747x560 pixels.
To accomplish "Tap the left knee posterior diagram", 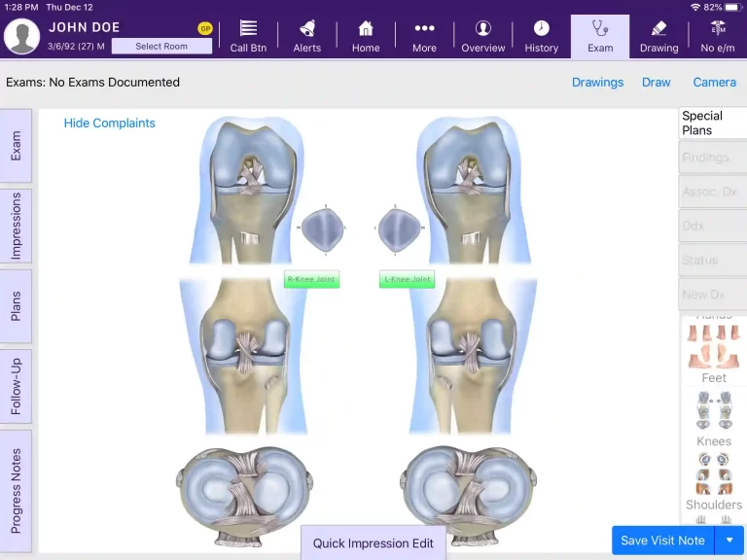I will coord(472,356).
